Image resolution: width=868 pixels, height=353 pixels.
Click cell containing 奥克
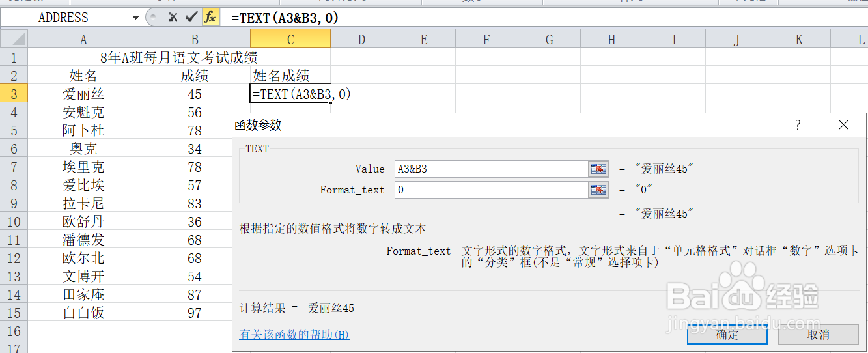tap(83, 148)
